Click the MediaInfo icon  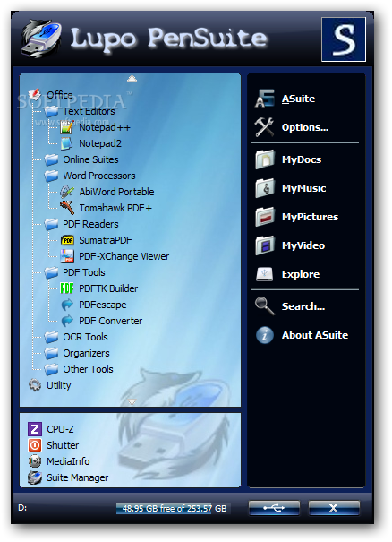pyautogui.click(x=35, y=461)
